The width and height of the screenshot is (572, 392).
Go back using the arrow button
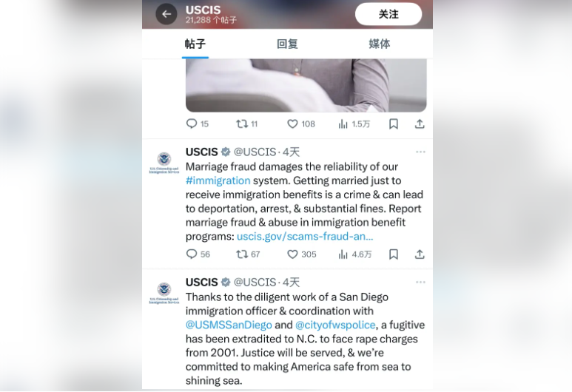166,14
